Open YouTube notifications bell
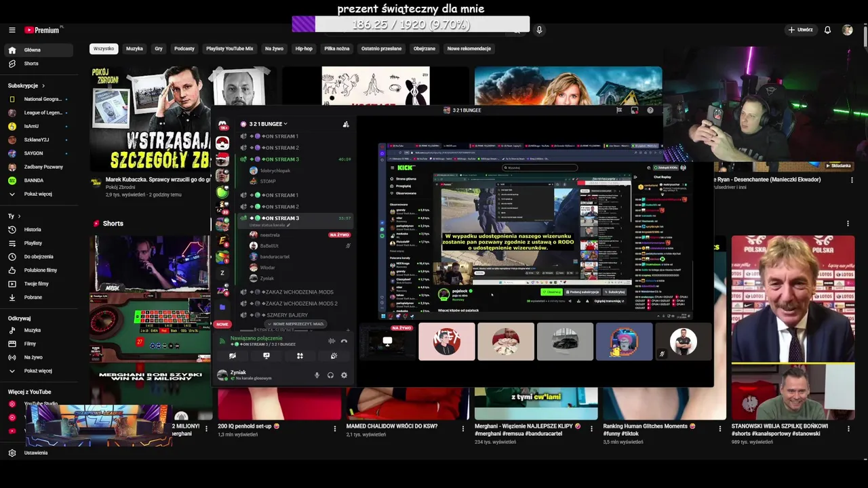This screenshot has width=868, height=488. [x=827, y=30]
